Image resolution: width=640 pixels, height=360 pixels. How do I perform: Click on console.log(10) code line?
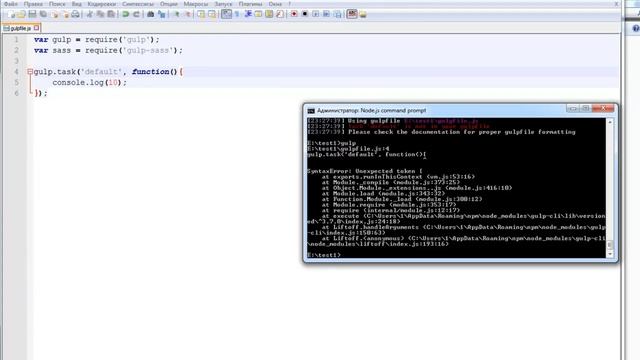pos(89,82)
